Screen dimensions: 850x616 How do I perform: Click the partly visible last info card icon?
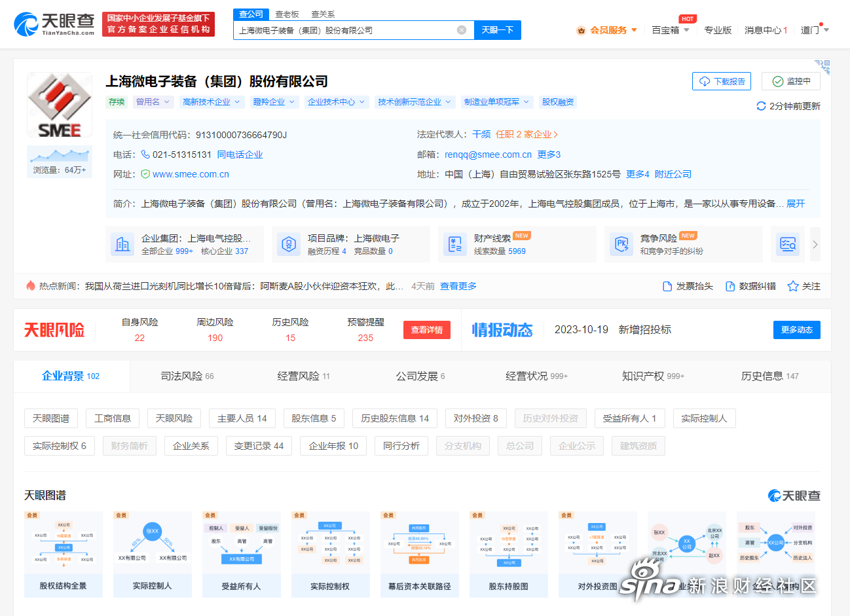(788, 244)
